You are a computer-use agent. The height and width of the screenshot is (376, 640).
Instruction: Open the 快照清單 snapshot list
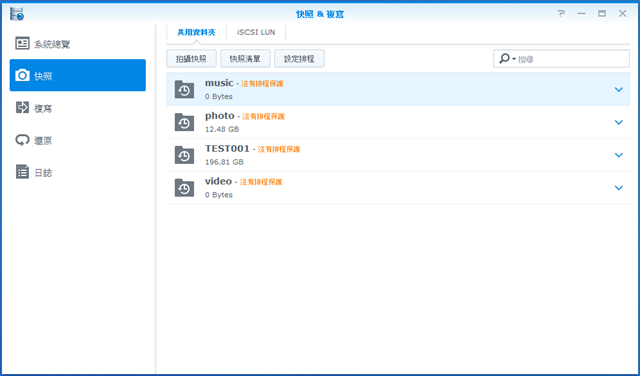point(245,59)
